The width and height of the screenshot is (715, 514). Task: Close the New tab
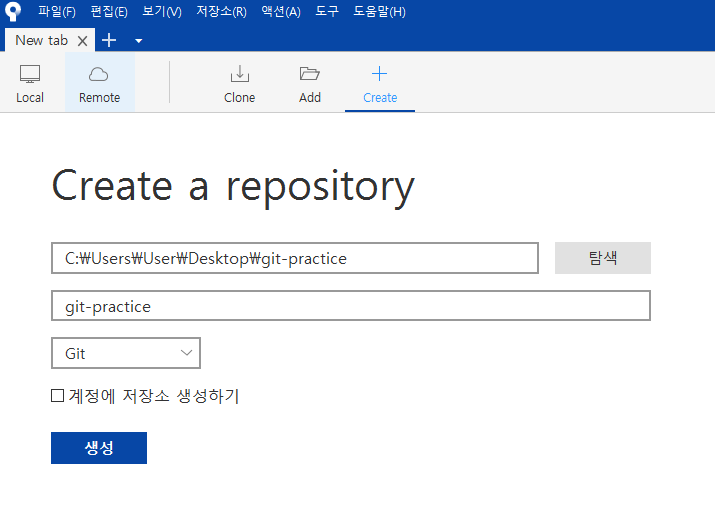[83, 41]
